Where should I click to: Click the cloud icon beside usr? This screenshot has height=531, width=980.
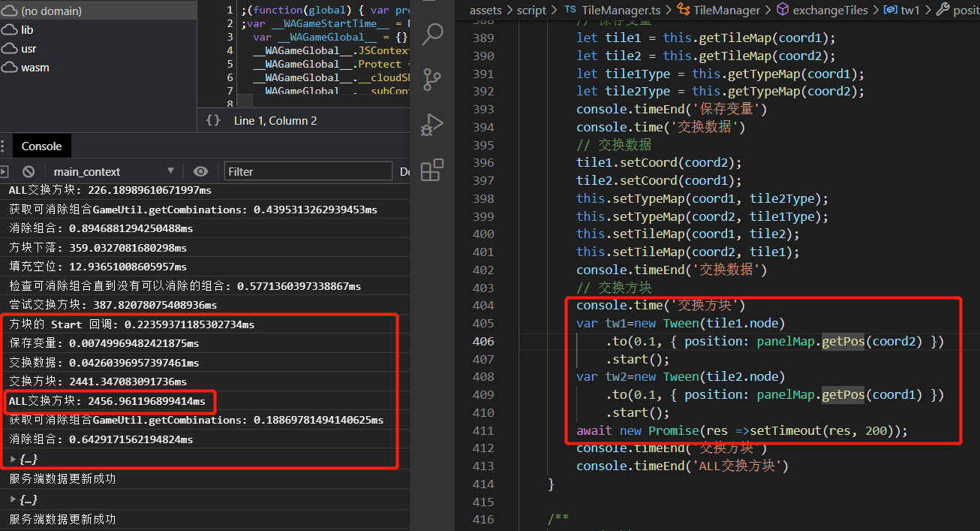click(9, 49)
